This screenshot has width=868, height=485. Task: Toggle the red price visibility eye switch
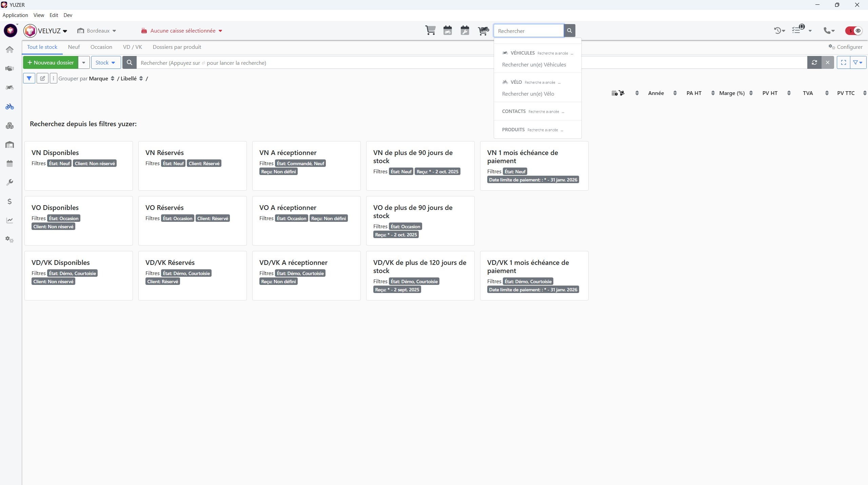pyautogui.click(x=853, y=31)
